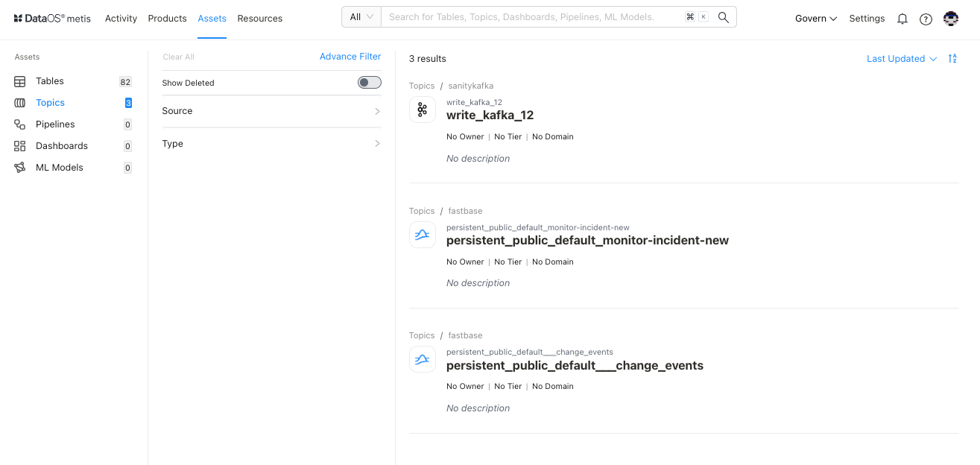Go to the Products tab
Screen dimensions: 980x465
point(167,19)
